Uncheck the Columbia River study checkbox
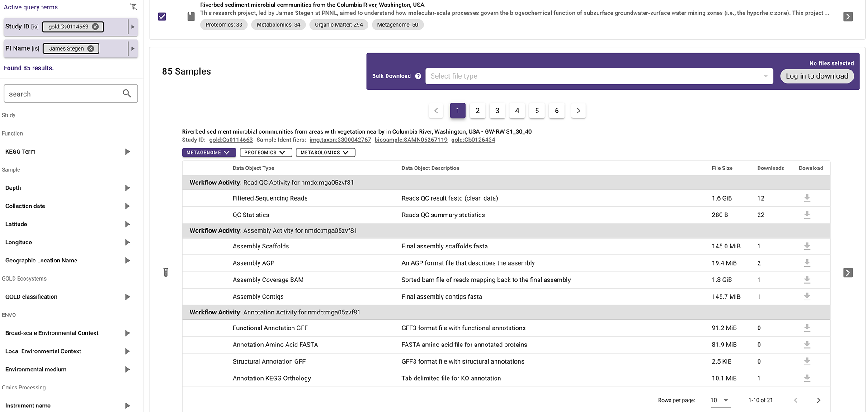The width and height of the screenshot is (868, 412). point(162,17)
